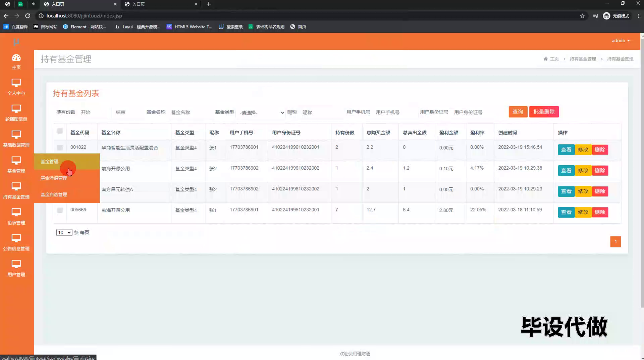This screenshot has width=644, height=360.
Task: Open a new browser tab
Action: pyautogui.click(x=209, y=4)
